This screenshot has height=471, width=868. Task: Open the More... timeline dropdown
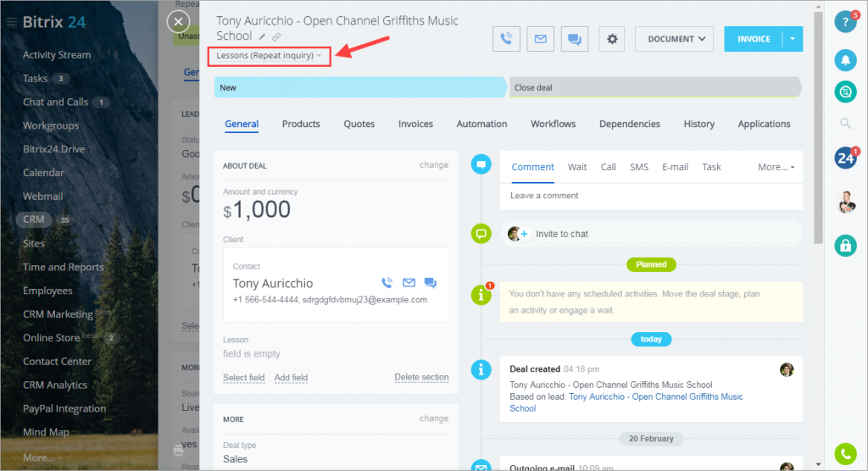click(776, 167)
